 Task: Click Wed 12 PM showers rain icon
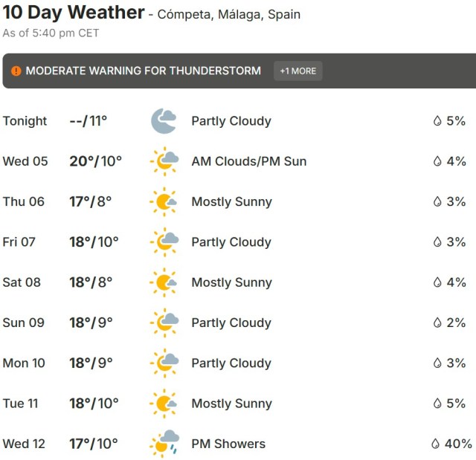point(164,444)
